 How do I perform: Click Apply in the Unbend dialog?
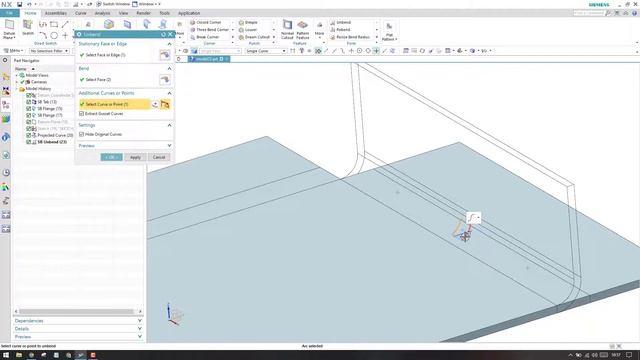[135, 157]
